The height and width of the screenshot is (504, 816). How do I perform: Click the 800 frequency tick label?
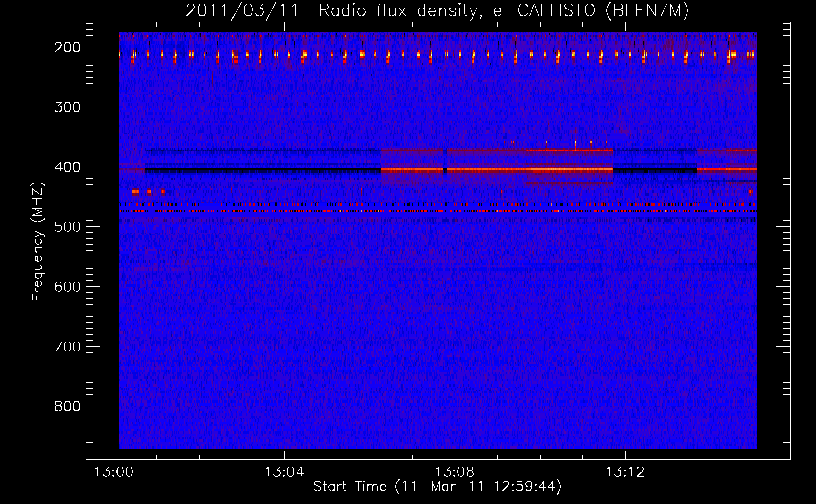coord(68,406)
